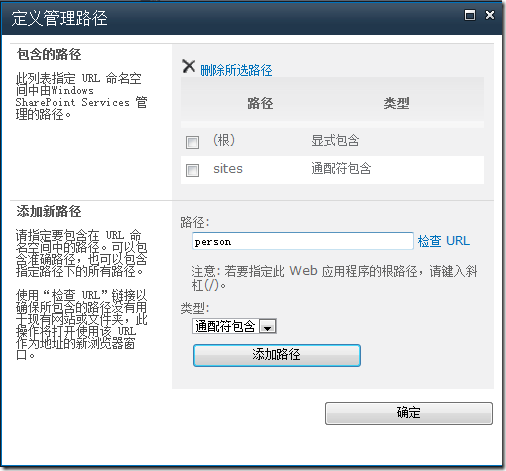Select the sites path text
This screenshot has height=471, width=506.
tap(228, 169)
